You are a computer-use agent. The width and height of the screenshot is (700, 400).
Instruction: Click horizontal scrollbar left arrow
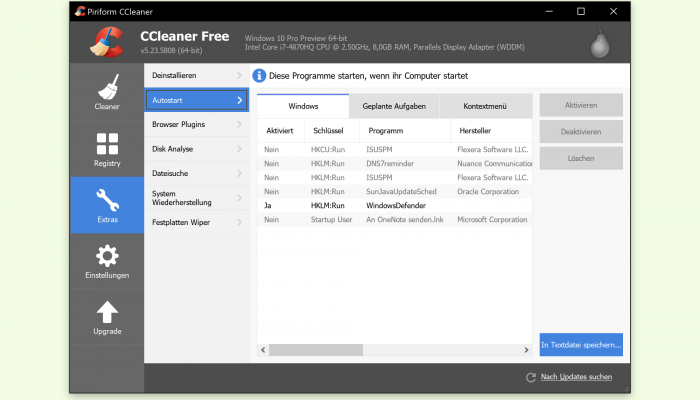pos(263,350)
